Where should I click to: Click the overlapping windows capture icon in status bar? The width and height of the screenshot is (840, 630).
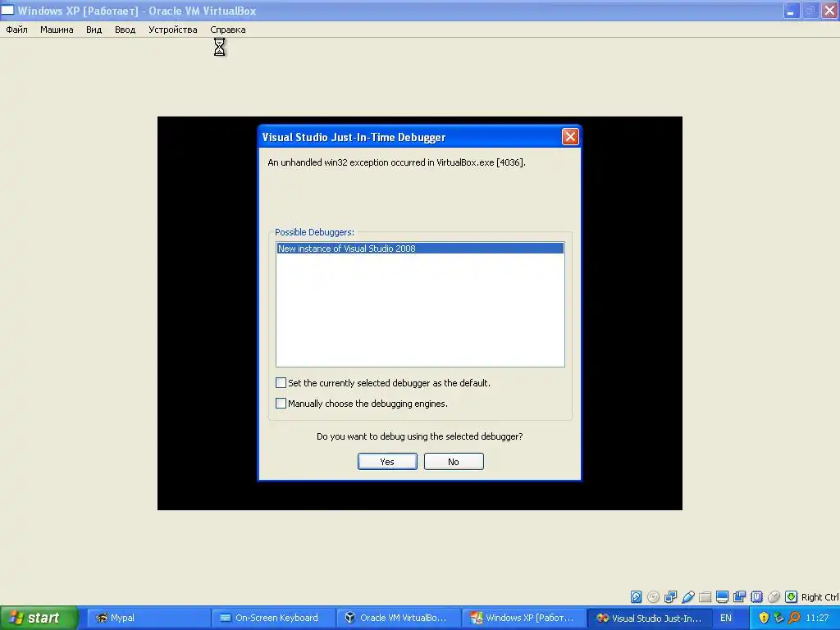click(x=739, y=597)
